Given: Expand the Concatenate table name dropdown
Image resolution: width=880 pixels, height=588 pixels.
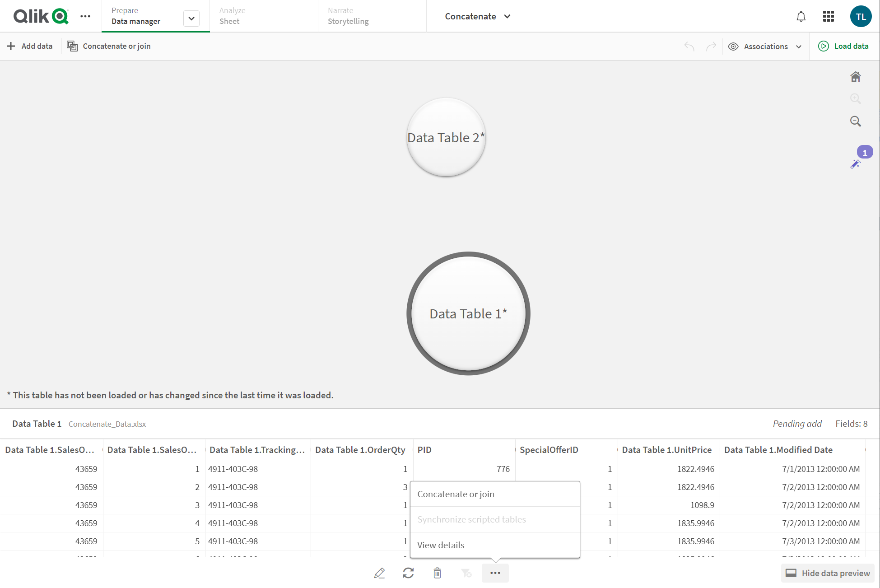Looking at the screenshot, I should (508, 16).
